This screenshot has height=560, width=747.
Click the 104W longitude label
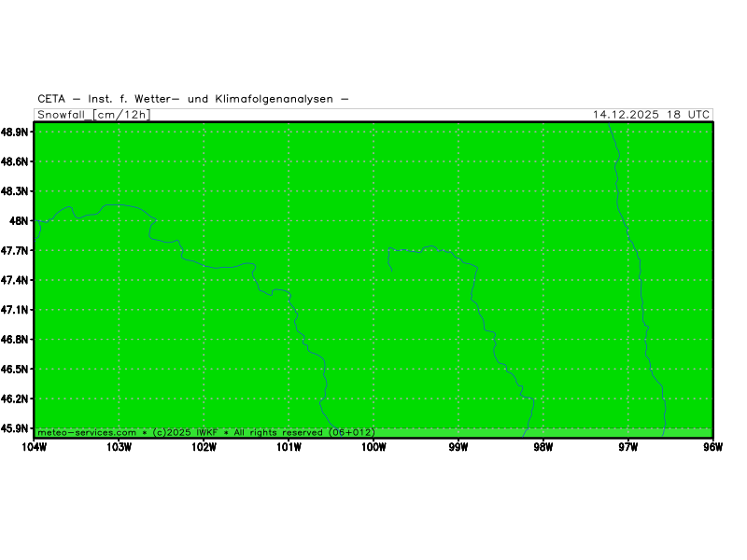tap(34, 446)
